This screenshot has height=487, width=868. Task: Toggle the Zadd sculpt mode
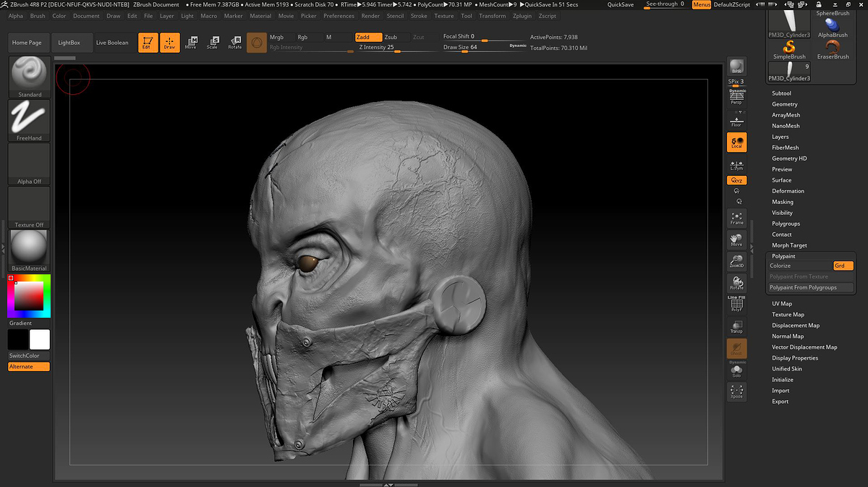368,37
